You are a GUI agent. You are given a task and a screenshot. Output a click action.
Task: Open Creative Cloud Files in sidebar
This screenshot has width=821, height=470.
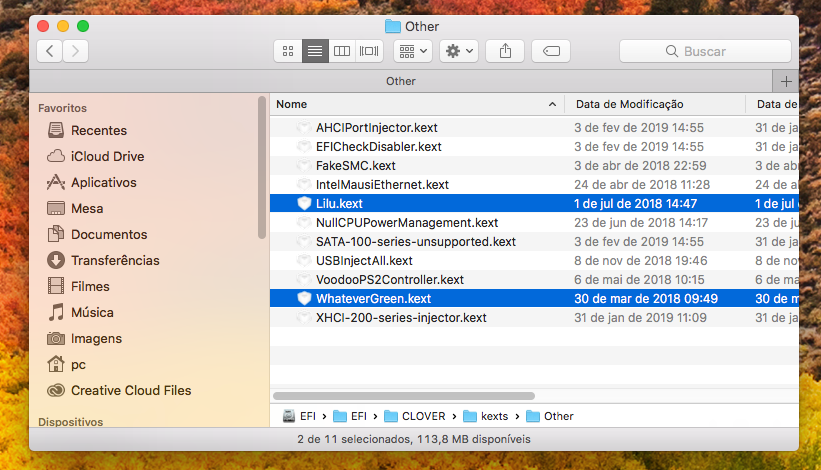(130, 390)
